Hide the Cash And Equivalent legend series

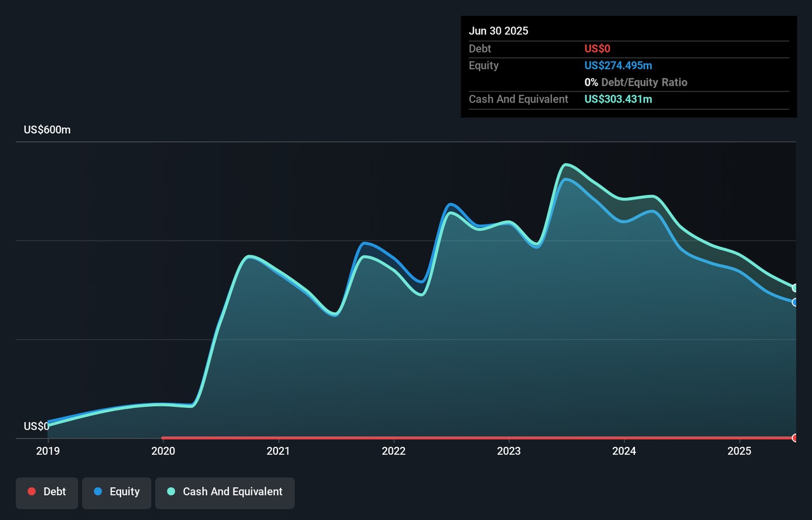225,492
